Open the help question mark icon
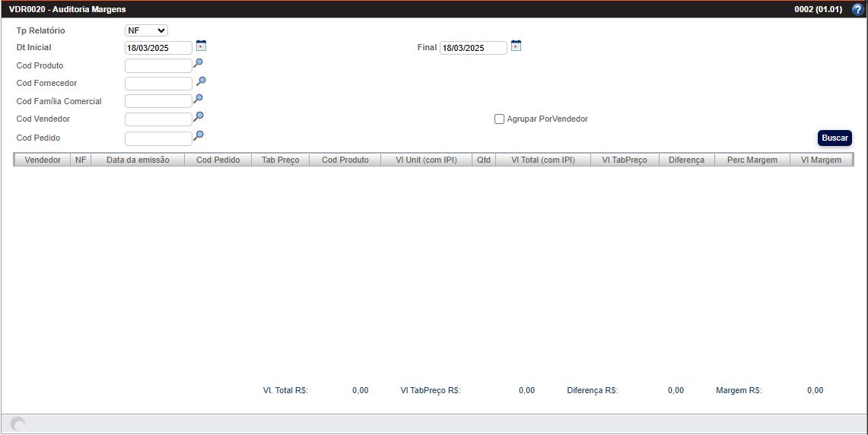This screenshot has height=435, width=868. [x=857, y=10]
